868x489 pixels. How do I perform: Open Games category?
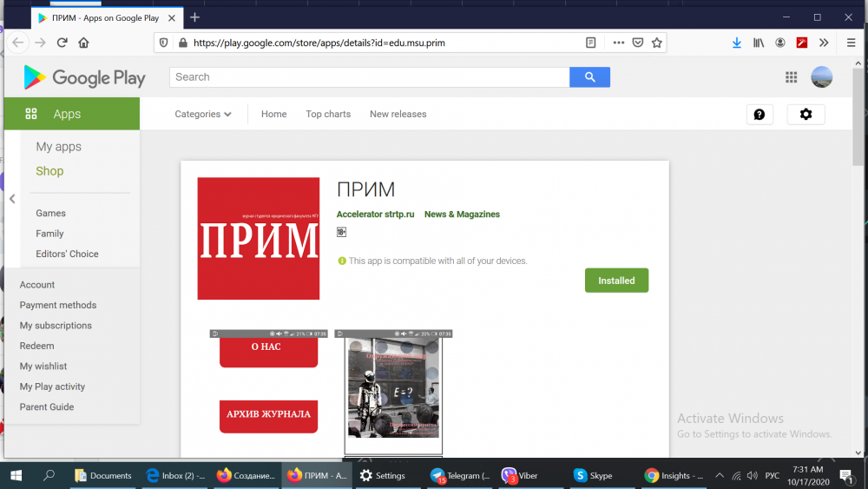[50, 213]
